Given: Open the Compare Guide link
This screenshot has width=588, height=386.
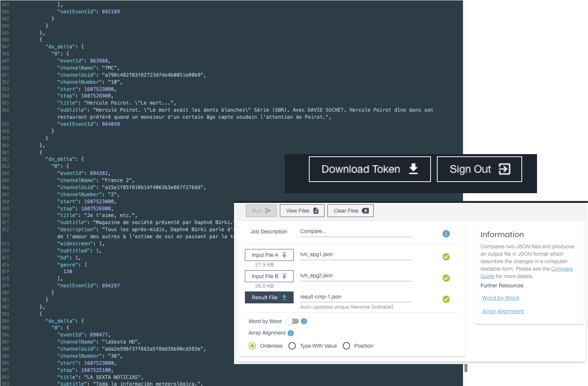Looking at the screenshot, I should pyautogui.click(x=562, y=269).
